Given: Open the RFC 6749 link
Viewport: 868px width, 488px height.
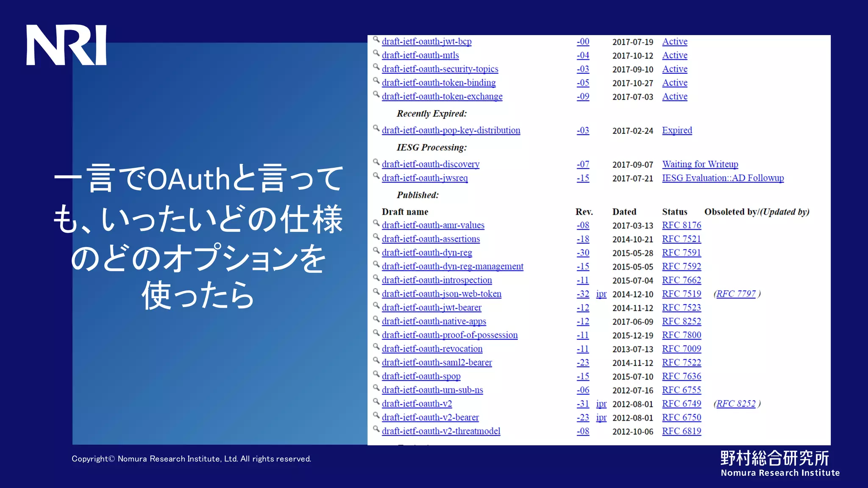Looking at the screenshot, I should click(682, 404).
